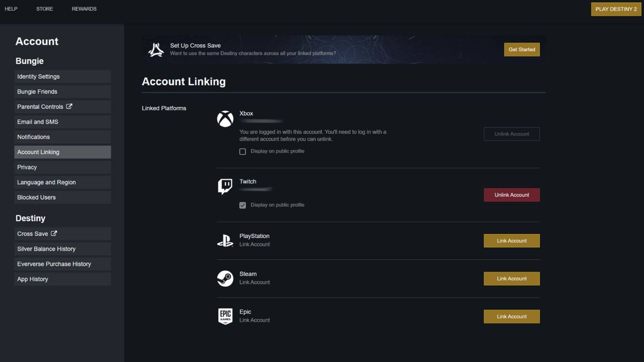Click the PLAY DESTINY 2 button
Image resolution: width=644 pixels, height=362 pixels.
pos(616,9)
